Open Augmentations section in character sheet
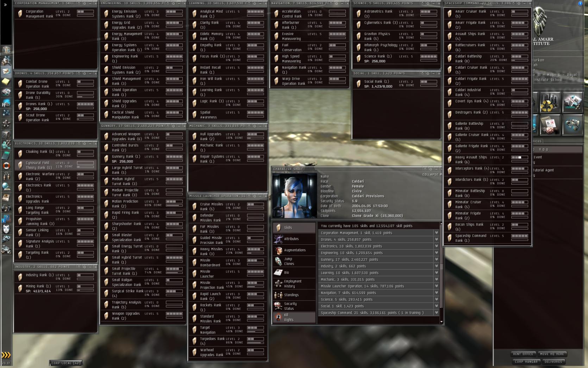588x368 pixels. [294, 250]
